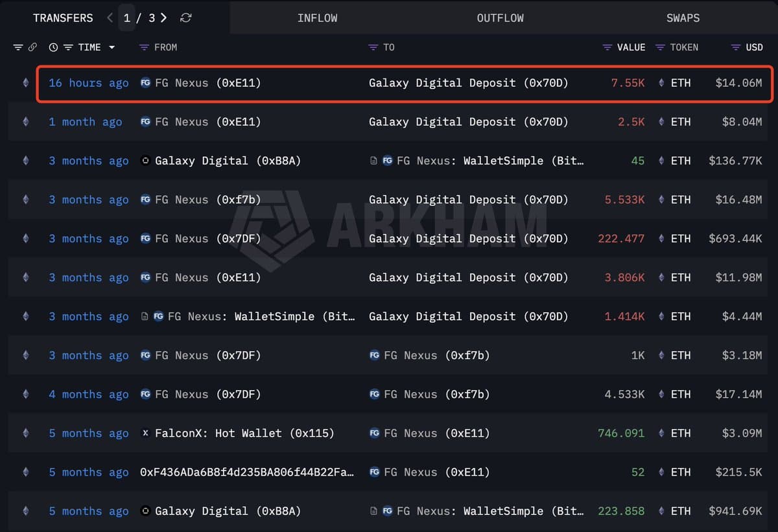Go to next transfers page

[x=164, y=18]
